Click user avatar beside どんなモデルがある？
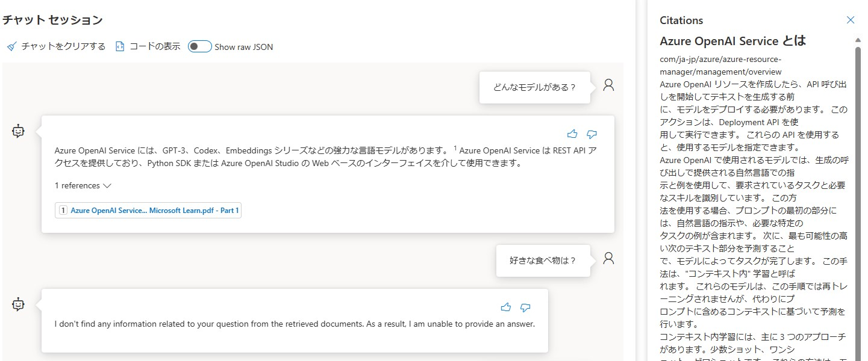This screenshot has width=868, height=361. [608, 85]
